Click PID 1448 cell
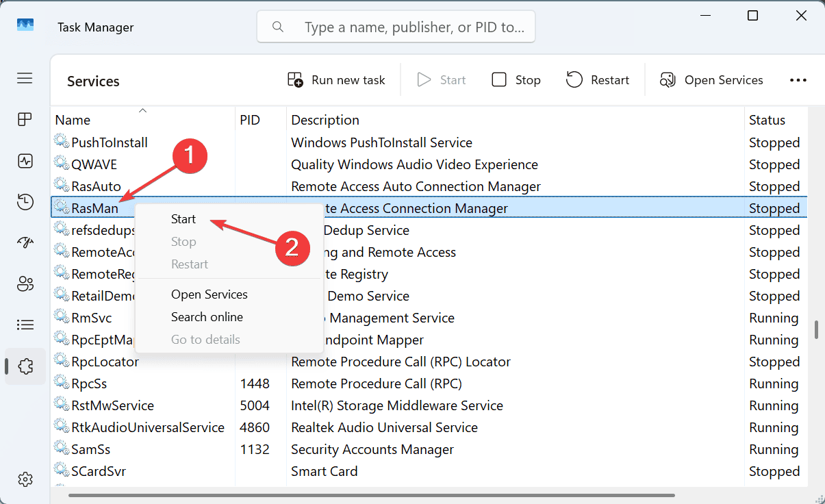The height and width of the screenshot is (504, 825). [x=255, y=383]
